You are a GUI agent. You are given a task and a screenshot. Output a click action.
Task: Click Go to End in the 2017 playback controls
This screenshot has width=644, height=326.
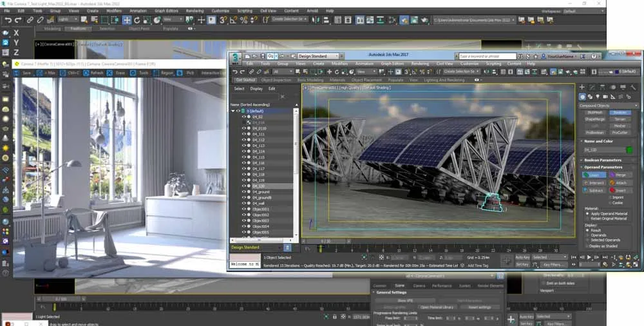click(605, 257)
